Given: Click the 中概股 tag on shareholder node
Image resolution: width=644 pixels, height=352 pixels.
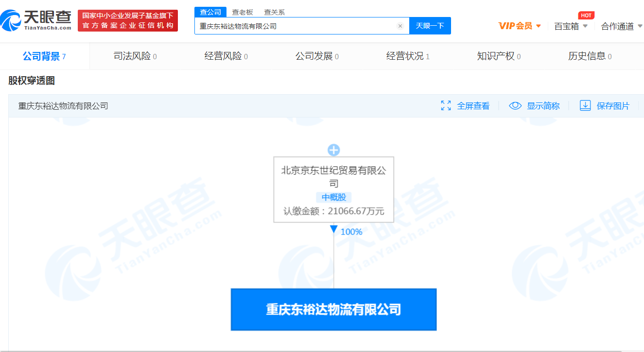Looking at the screenshot, I should pyautogui.click(x=333, y=197).
